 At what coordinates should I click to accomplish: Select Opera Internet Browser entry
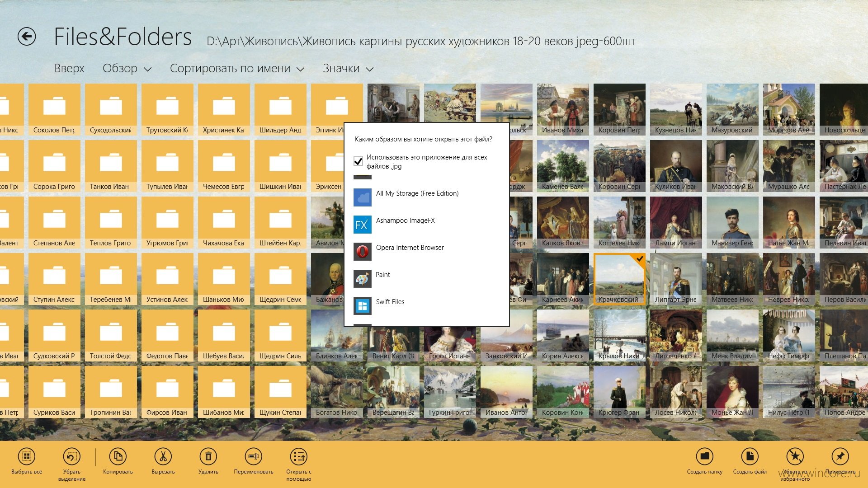click(x=410, y=248)
